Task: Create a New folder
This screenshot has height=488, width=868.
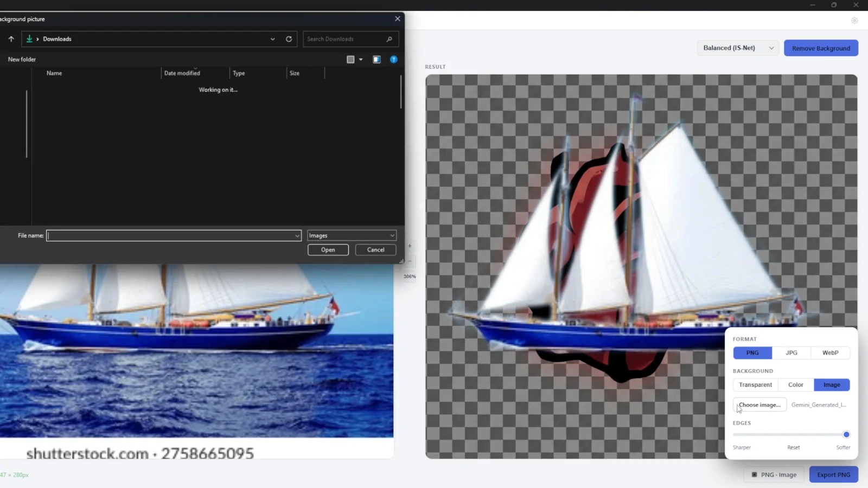Action: coord(22,60)
